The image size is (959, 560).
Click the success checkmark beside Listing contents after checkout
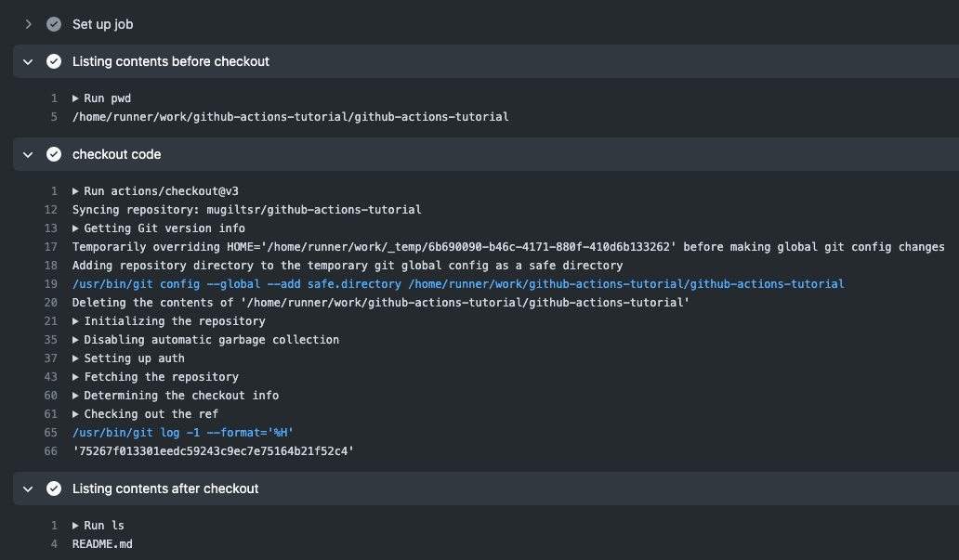click(54, 488)
